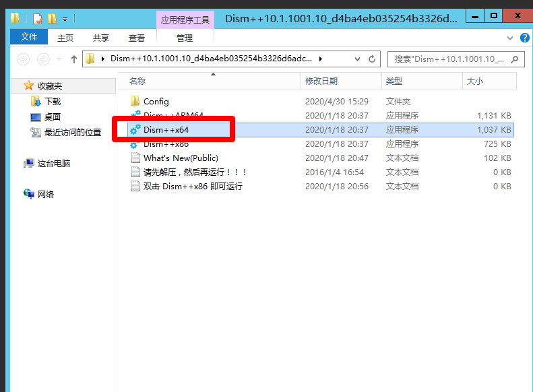Select the 双击 Dism++x86 即可运行 file name

193,186
